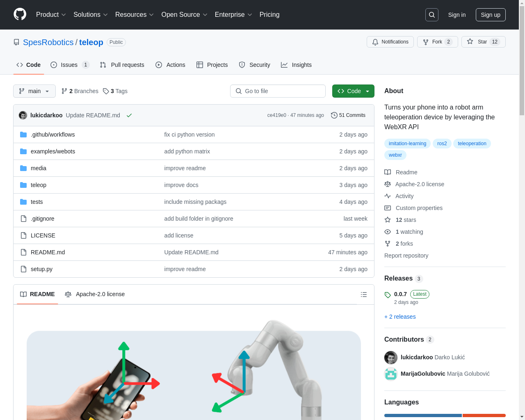Open the examples/webots folder
This screenshot has width=525, height=420.
coord(53,151)
